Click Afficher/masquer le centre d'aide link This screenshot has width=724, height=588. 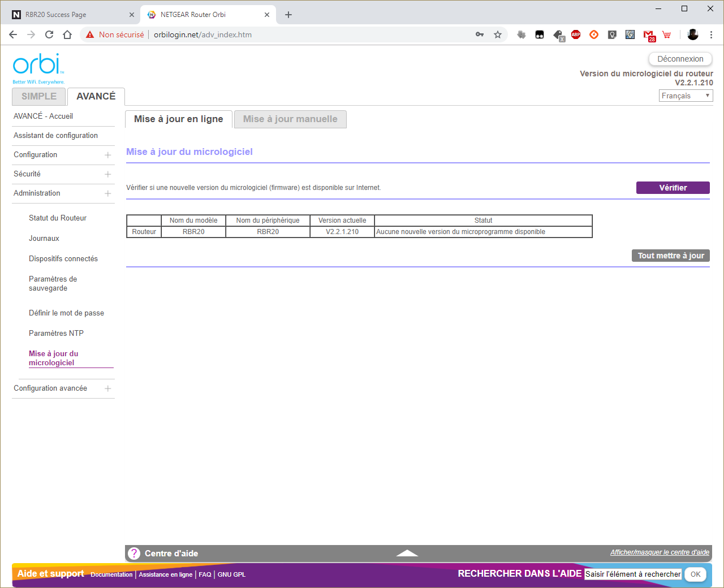point(660,552)
